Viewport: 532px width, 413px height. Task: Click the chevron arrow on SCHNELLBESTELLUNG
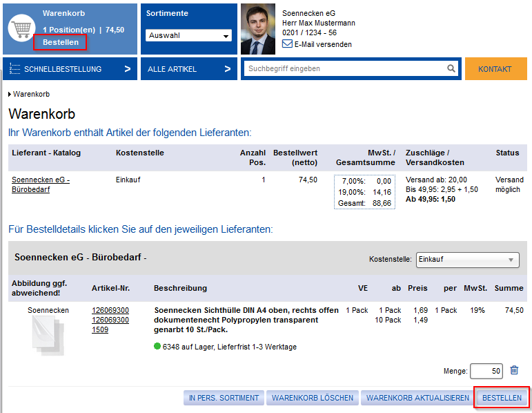tap(128, 69)
